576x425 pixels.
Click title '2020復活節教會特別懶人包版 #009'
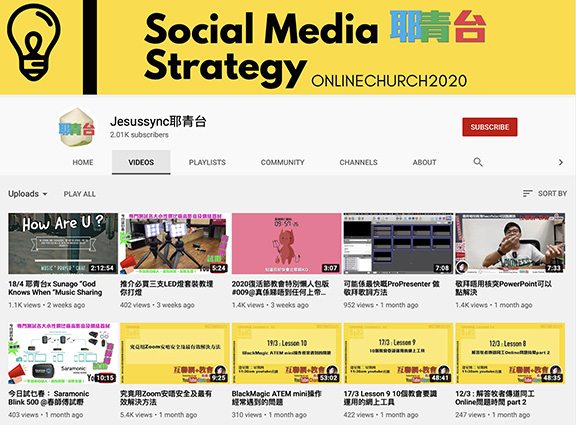click(x=280, y=288)
